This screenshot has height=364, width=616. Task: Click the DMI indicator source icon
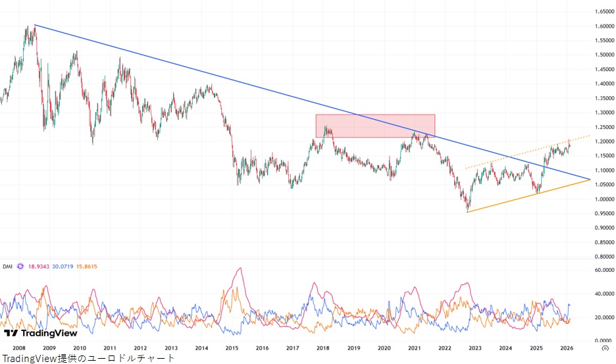(20, 266)
